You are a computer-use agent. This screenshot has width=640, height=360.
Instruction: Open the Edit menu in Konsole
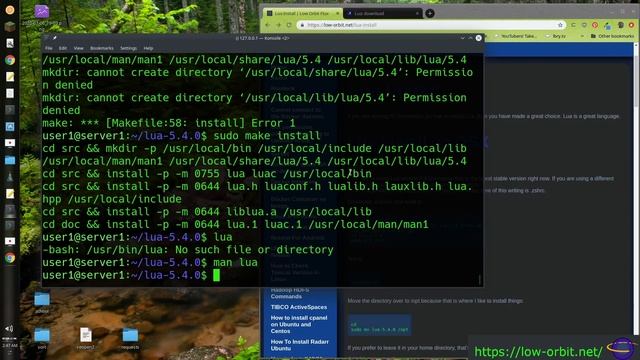[62, 48]
